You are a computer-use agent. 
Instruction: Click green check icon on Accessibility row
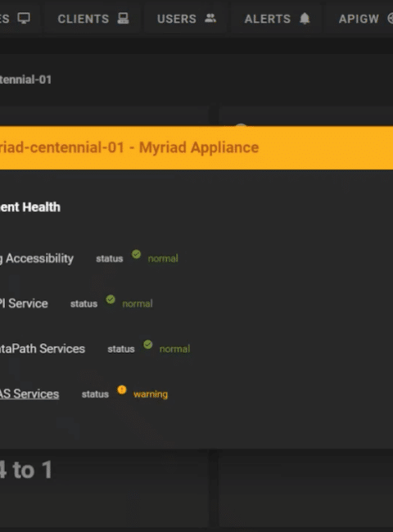(136, 254)
